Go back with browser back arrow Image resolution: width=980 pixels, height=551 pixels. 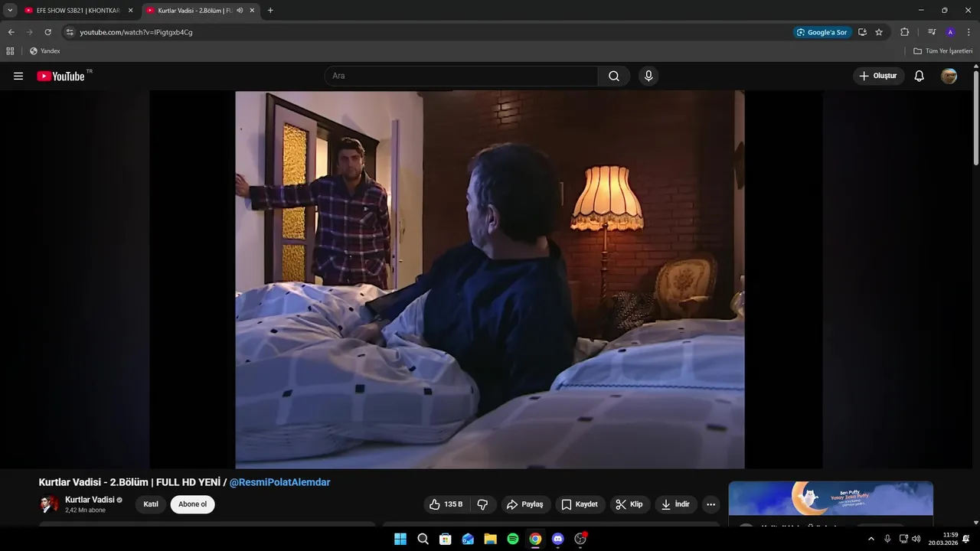point(11,32)
